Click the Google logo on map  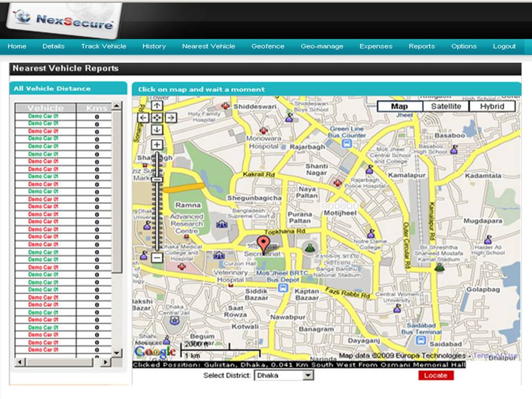pos(155,351)
